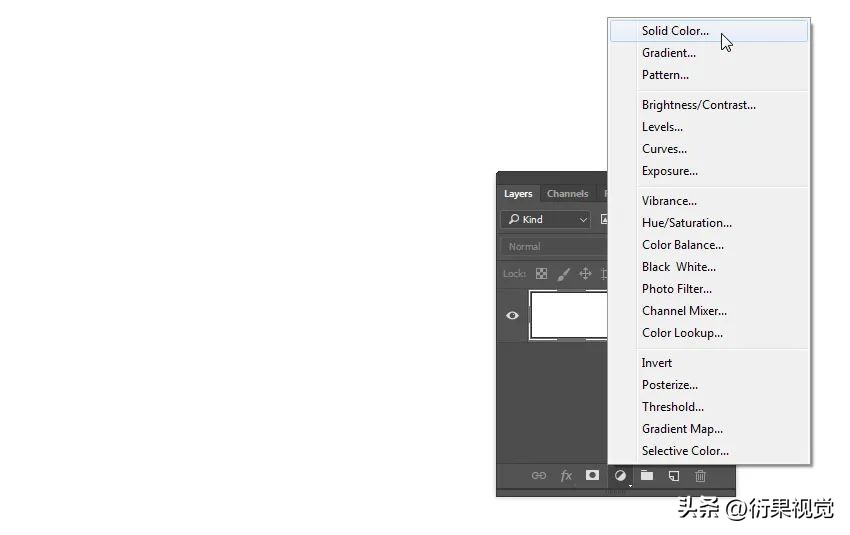Open the Kind filter dropdown
Image resolution: width=850 pixels, height=535 pixels.
(x=546, y=220)
